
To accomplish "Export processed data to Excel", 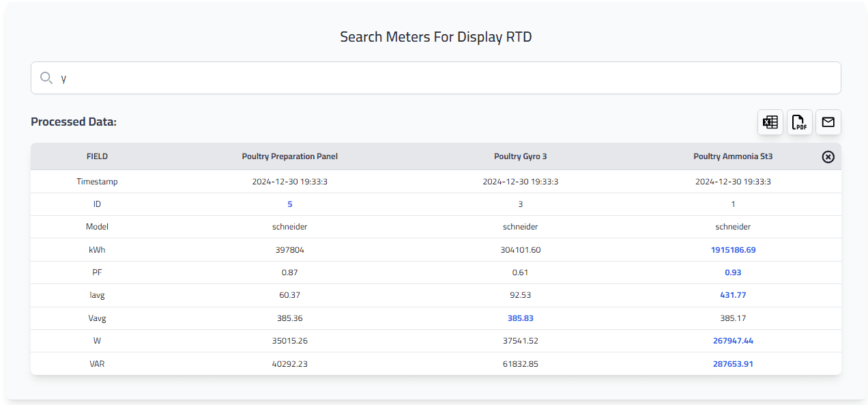I will [770, 122].
